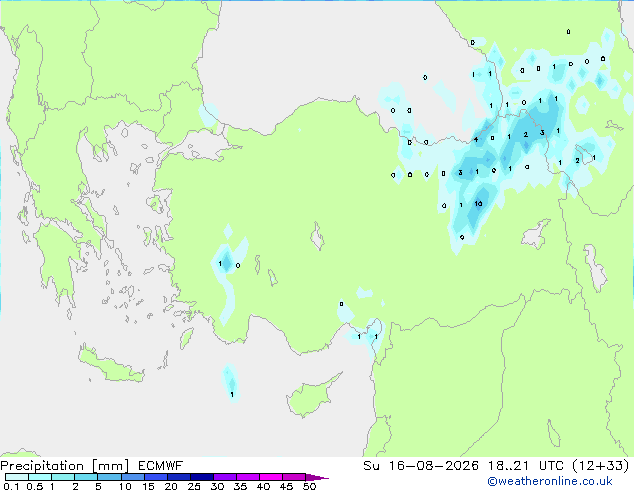Click the 25 to 30 mm dark blue swatch
Image resolution: width=634 pixels, height=490 pixels.
point(201,477)
